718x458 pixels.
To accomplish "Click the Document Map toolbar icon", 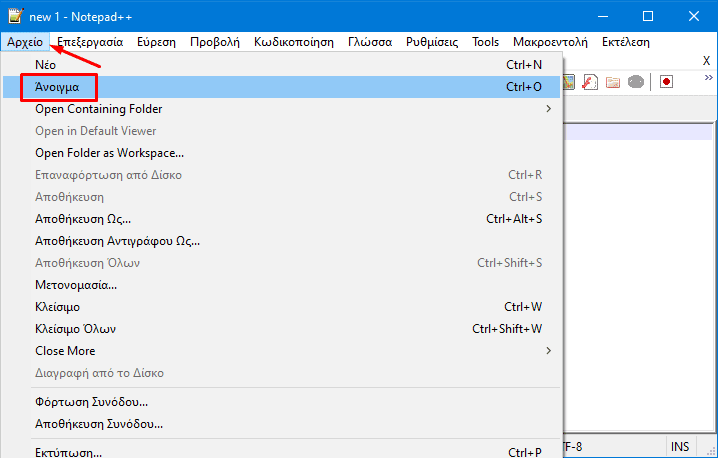I will point(568,82).
